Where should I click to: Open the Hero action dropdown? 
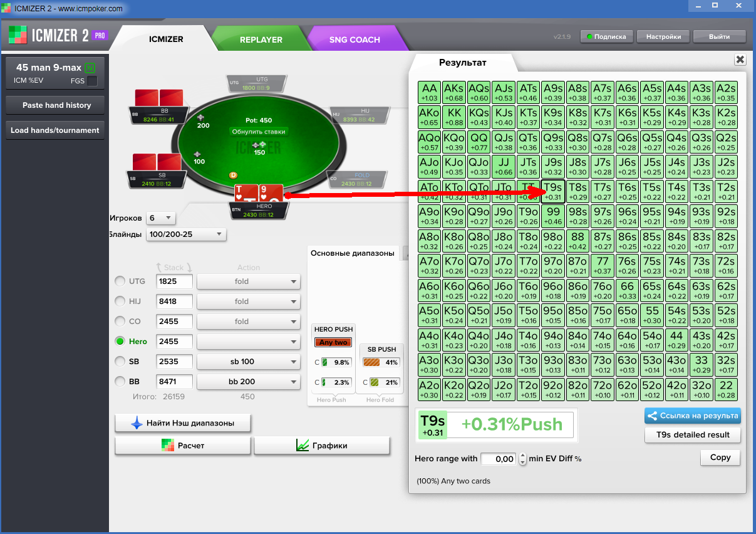[x=249, y=342]
